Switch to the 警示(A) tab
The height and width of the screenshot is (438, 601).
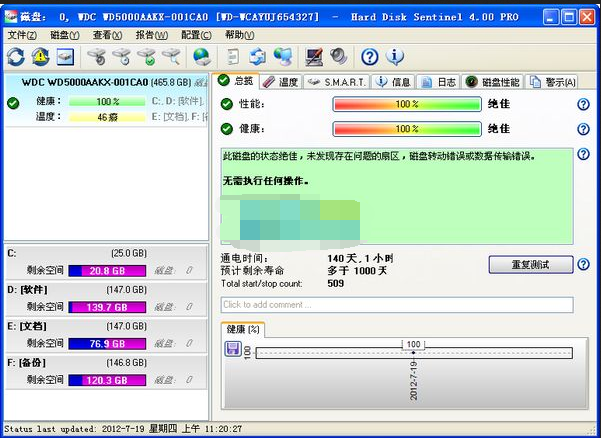pyautogui.click(x=552, y=82)
